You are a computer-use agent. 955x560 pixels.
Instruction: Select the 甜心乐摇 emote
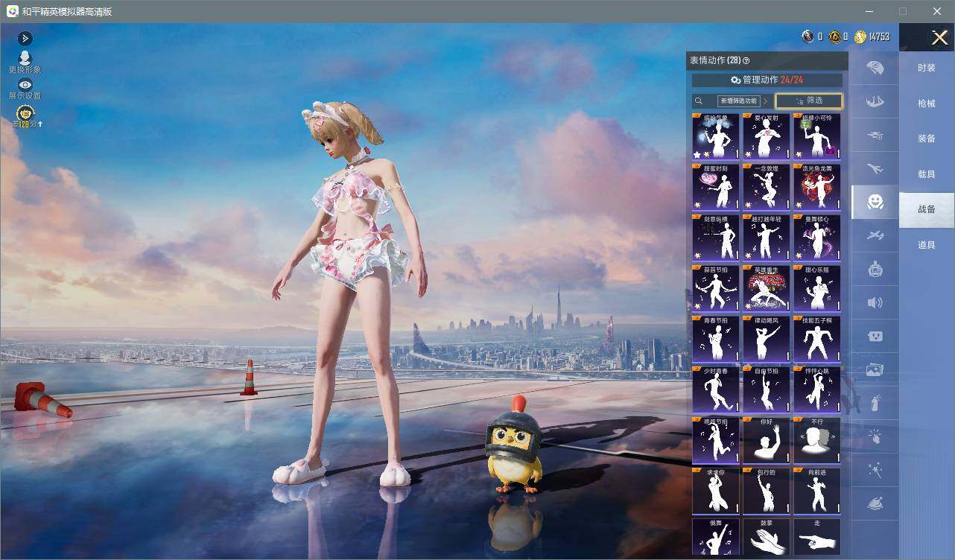click(816, 287)
